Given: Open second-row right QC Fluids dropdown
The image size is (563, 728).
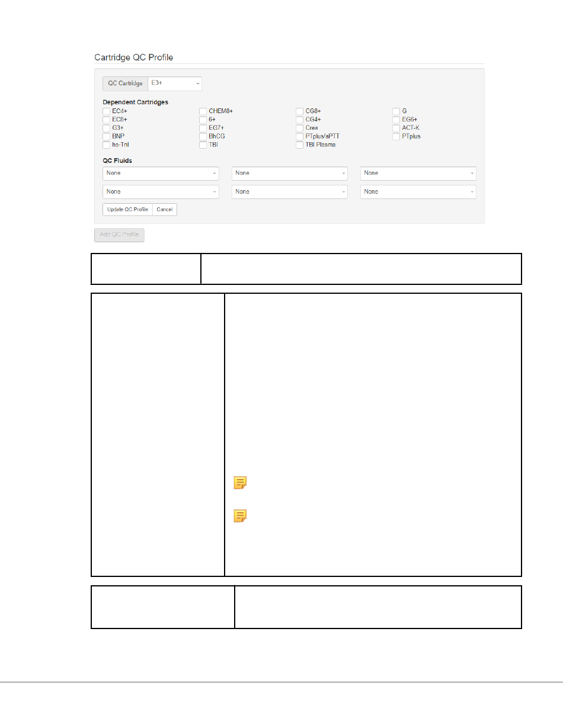Looking at the screenshot, I should [418, 192].
